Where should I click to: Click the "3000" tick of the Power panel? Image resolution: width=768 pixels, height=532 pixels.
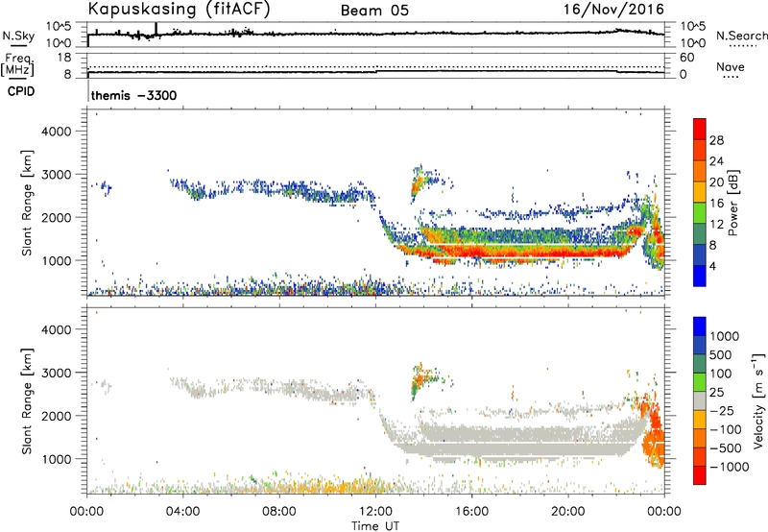[x=56, y=175]
